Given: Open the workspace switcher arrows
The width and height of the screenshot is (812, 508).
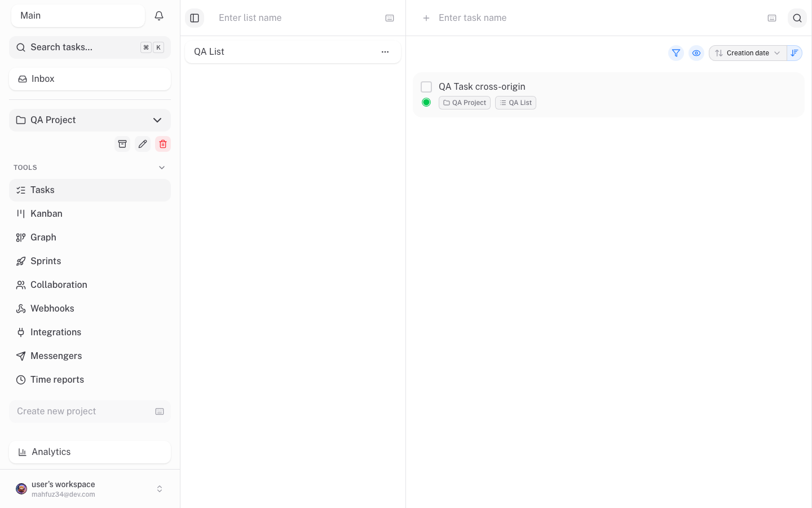Looking at the screenshot, I should (x=160, y=489).
